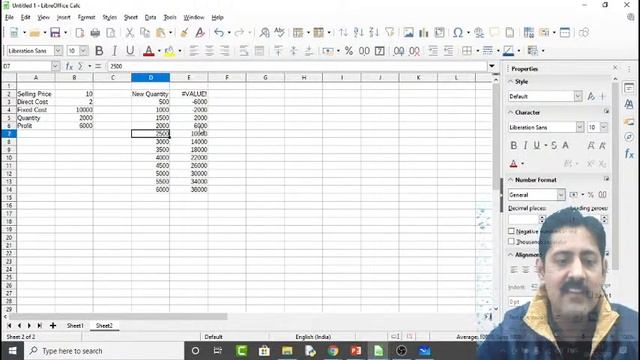Screen dimensions: 640x360
Task: Close the Properties sidebar panel
Action: (615, 68)
